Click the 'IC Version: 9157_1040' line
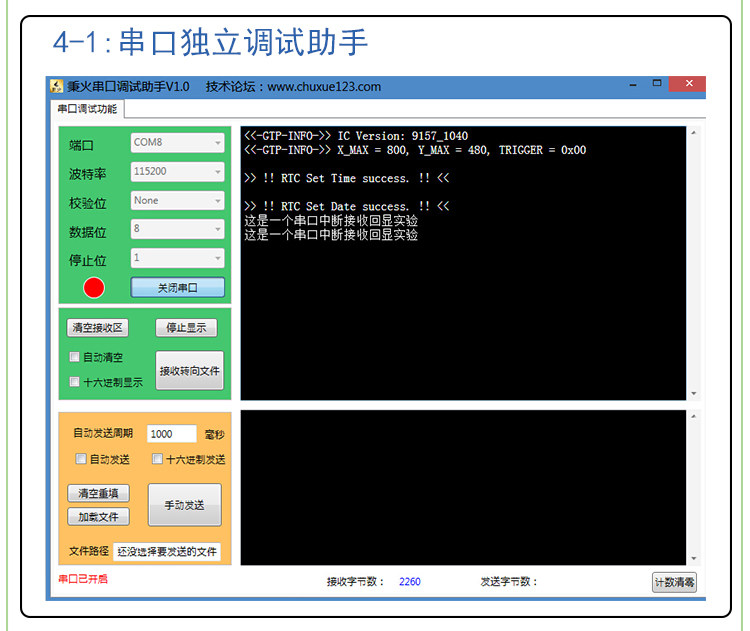Image resolution: width=750 pixels, height=631 pixels. point(356,136)
